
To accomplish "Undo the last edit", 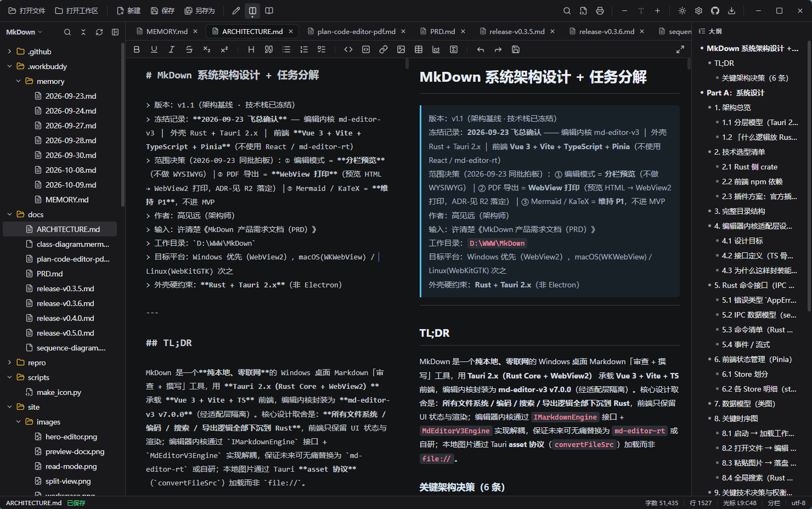I will pos(481,49).
